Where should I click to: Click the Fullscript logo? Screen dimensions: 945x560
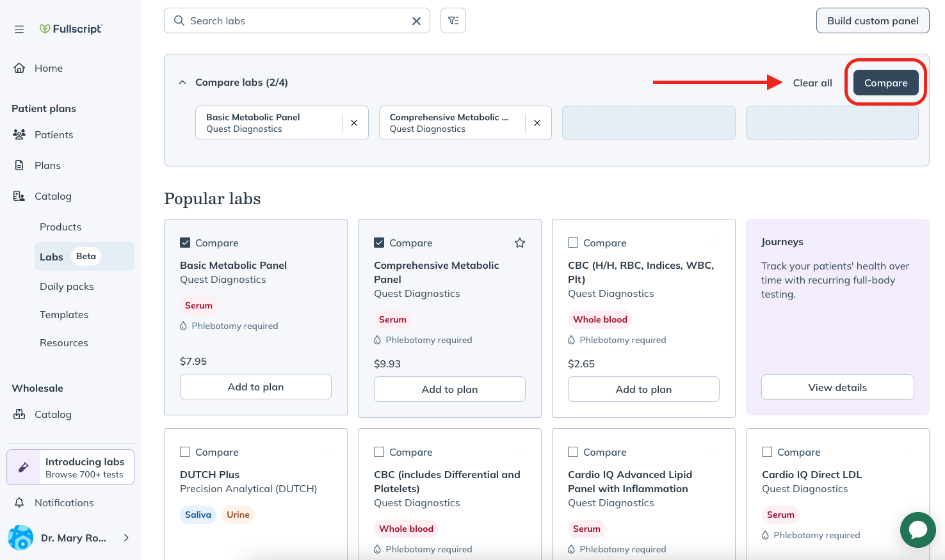click(x=70, y=29)
